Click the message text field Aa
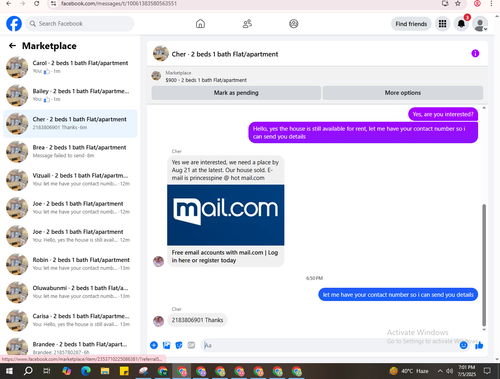Image resolution: width=500 pixels, height=379 pixels. [330, 345]
